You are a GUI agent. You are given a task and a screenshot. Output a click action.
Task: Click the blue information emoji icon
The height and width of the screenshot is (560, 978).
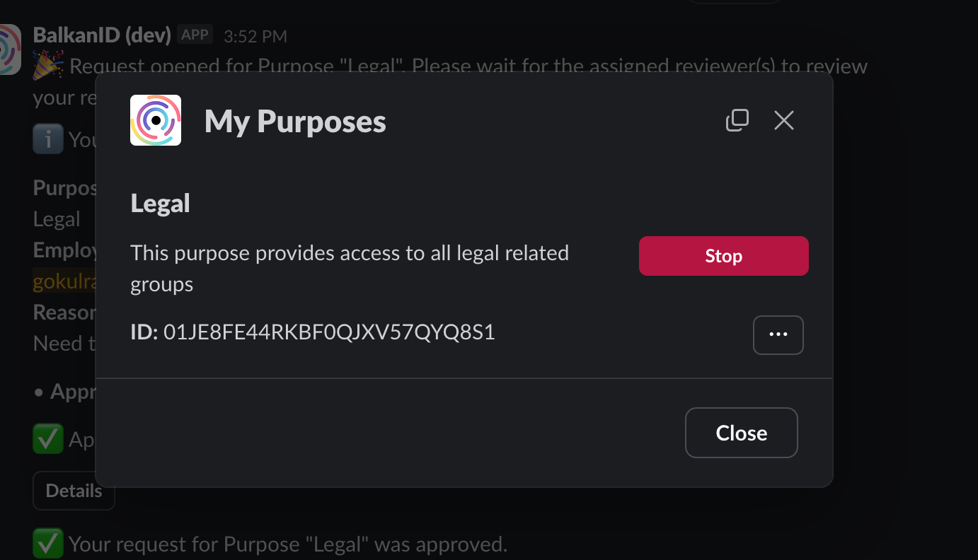(x=47, y=139)
